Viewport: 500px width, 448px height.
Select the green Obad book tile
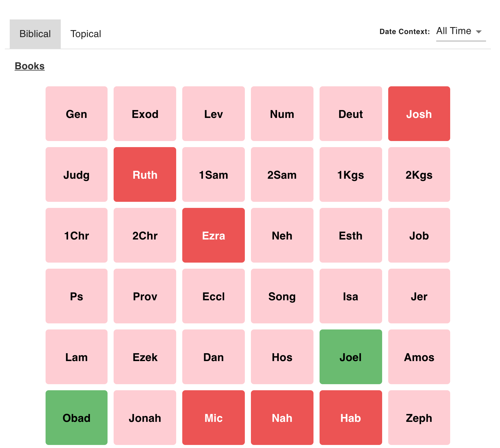click(x=77, y=418)
